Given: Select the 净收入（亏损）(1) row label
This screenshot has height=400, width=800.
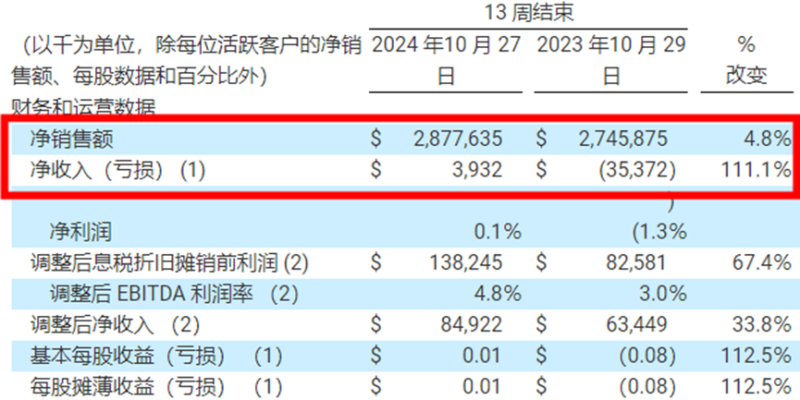Looking at the screenshot, I should 118,170.
